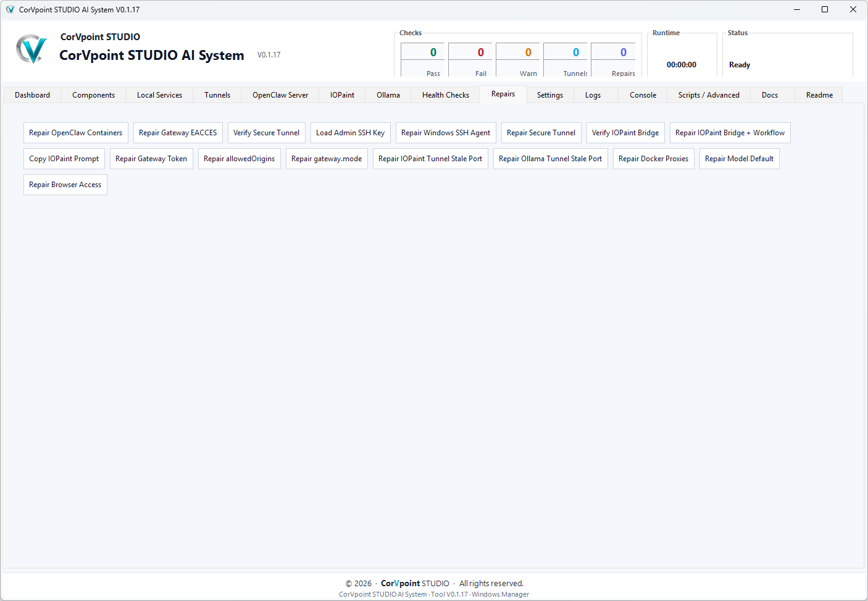868x601 pixels.
Task: Click the 00:00:00 runtime value
Action: pos(682,65)
